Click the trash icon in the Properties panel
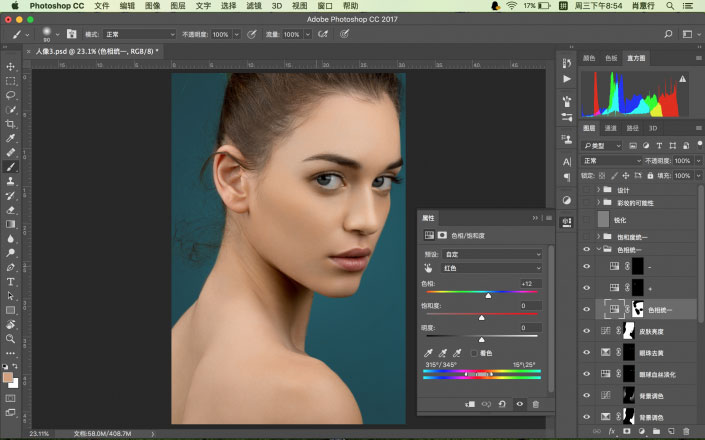 point(535,404)
